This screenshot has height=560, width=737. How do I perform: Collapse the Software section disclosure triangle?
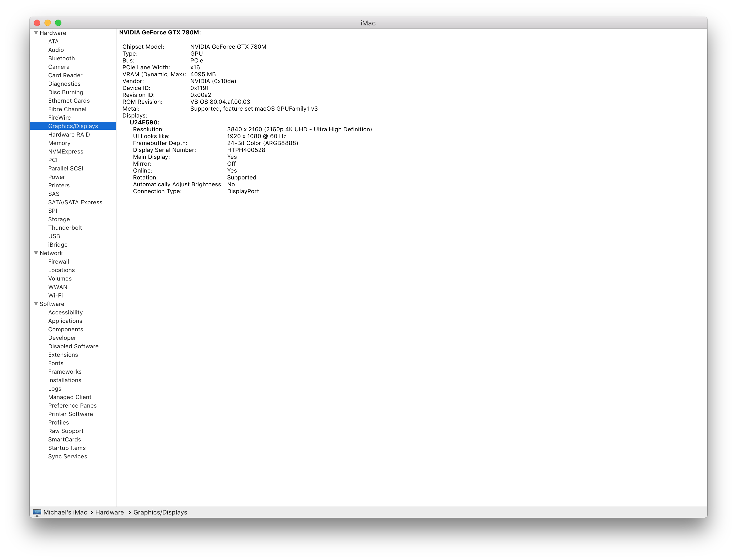[x=36, y=304]
